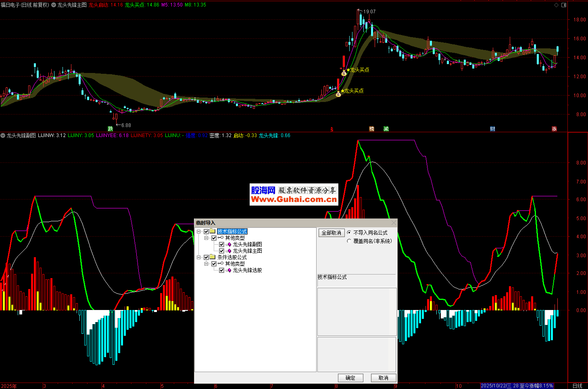Screen dimensions: 588x389
Task: Click the 全部取消 button
Action: (x=331, y=233)
